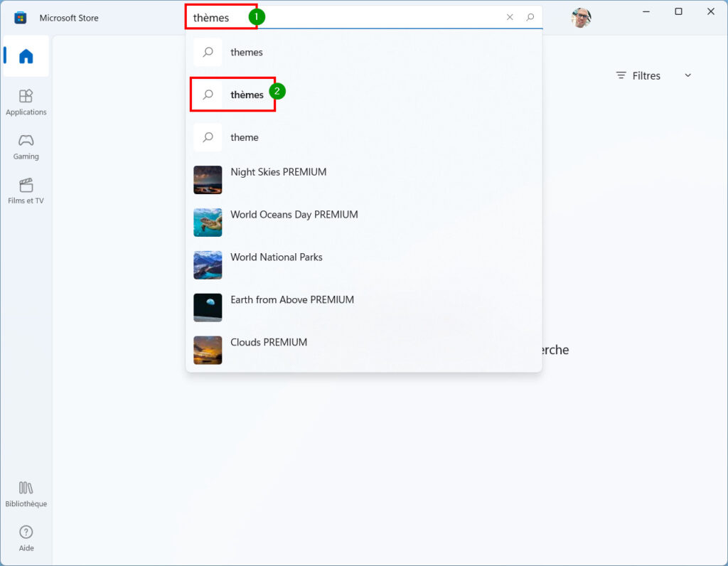Select the 'theme' search suggestion
This screenshot has height=566, width=728.
(363, 137)
